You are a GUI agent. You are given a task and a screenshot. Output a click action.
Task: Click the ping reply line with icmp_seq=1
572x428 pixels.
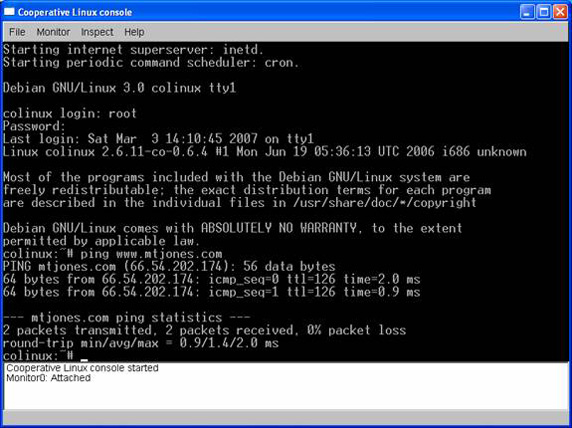pyautogui.click(x=212, y=292)
